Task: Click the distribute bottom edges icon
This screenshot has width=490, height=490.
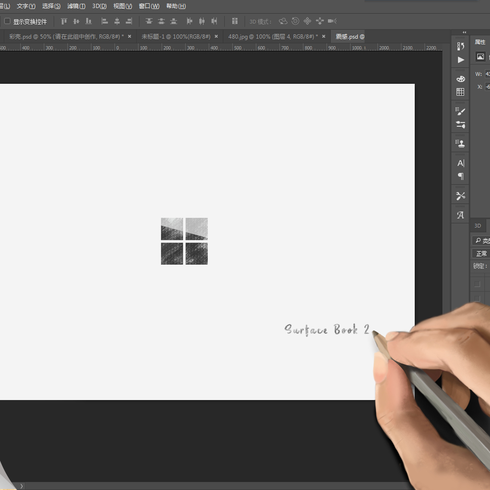Action: pyautogui.click(x=173, y=21)
